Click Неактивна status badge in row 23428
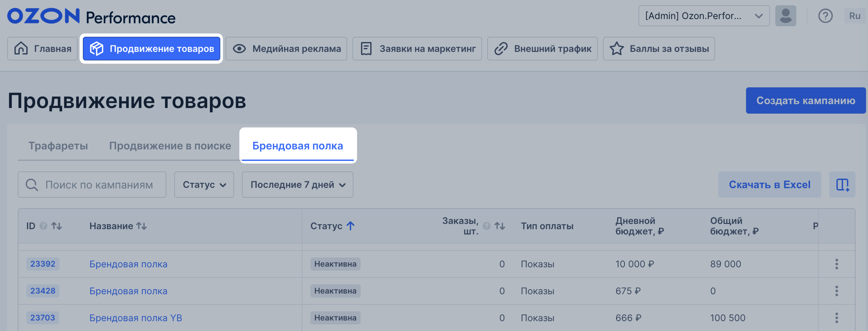The width and height of the screenshot is (868, 331). click(x=335, y=291)
